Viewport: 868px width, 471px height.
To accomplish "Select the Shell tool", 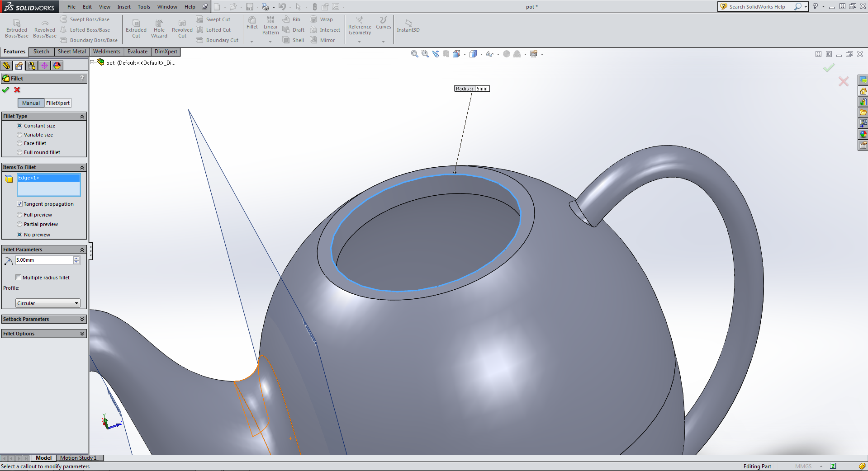I will 293,40.
